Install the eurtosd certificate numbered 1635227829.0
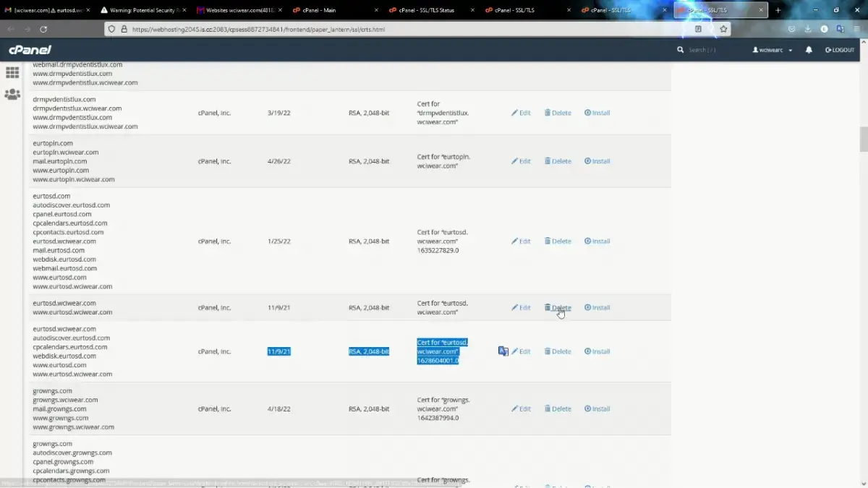 click(597, 241)
